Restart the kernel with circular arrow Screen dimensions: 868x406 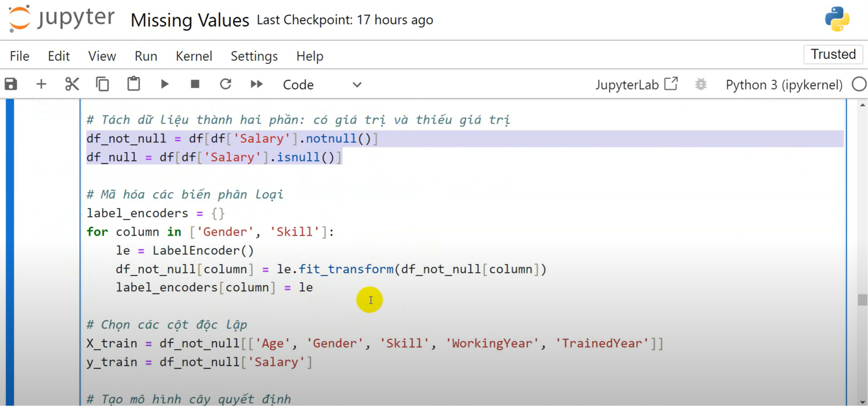click(x=226, y=84)
